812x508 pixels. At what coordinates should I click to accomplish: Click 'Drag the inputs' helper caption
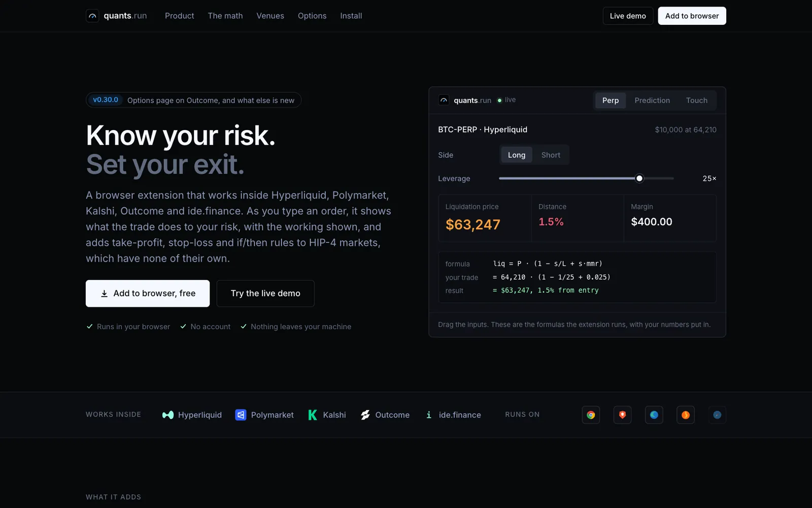click(x=574, y=325)
